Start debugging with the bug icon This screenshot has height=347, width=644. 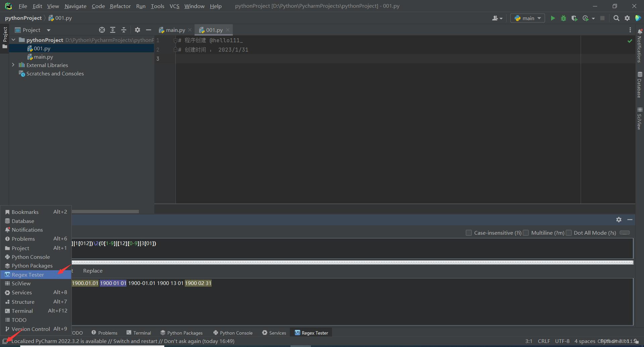click(563, 18)
